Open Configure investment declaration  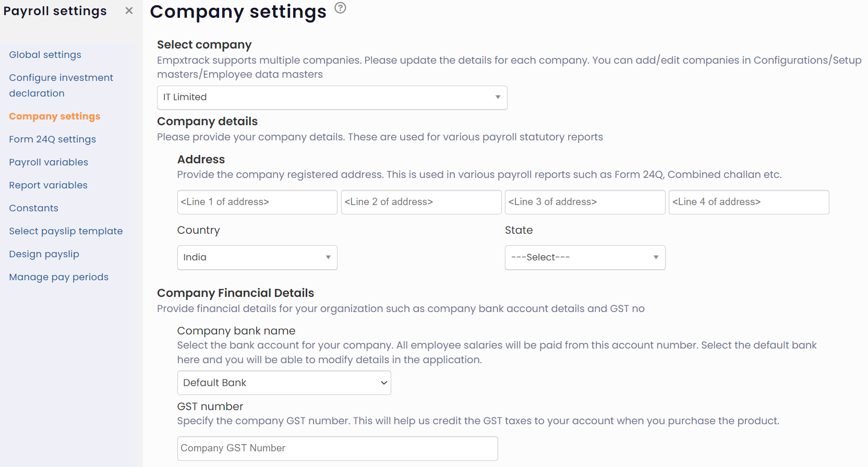click(x=61, y=85)
